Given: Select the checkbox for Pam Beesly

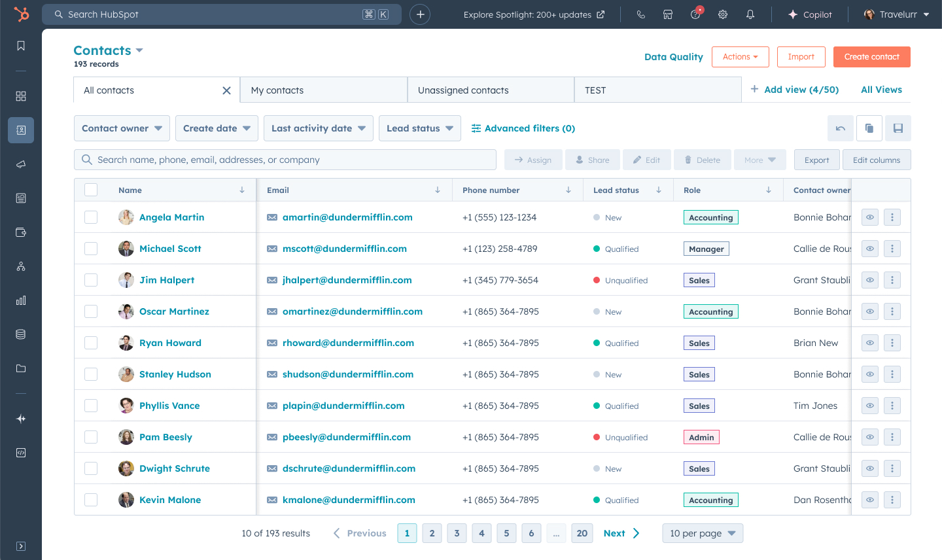Looking at the screenshot, I should 91,437.
